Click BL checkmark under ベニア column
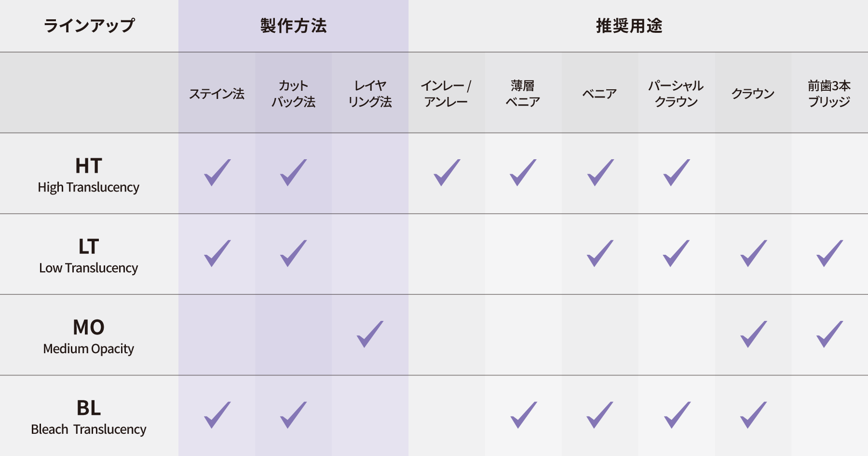This screenshot has height=456, width=868. 600,415
